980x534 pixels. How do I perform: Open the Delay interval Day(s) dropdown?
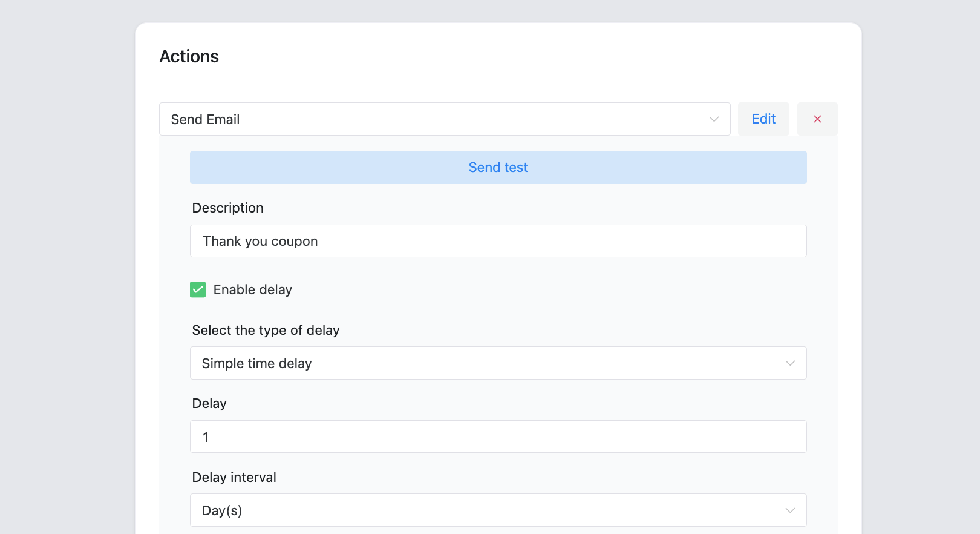[x=498, y=510]
